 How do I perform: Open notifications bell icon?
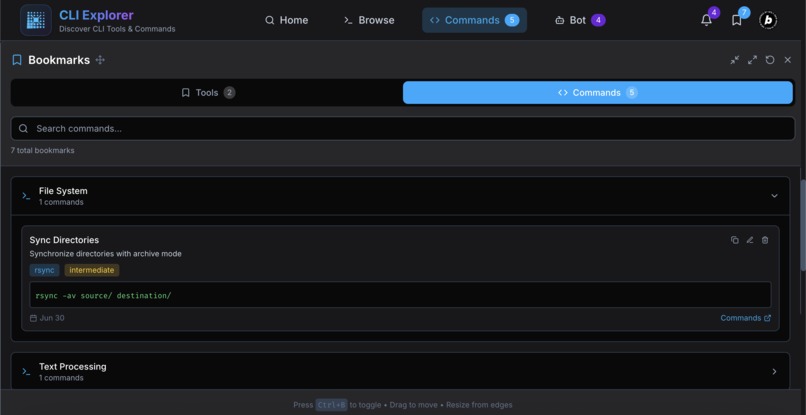coord(706,20)
